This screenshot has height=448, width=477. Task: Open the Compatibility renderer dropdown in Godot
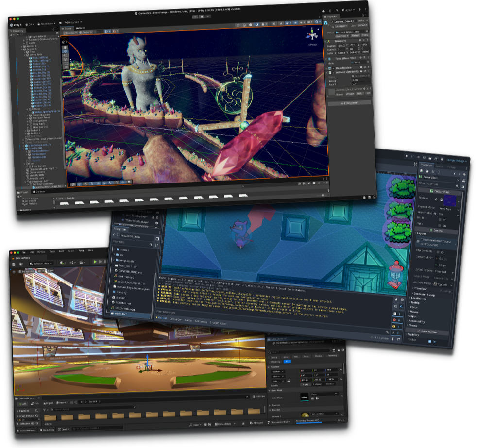coord(457,160)
